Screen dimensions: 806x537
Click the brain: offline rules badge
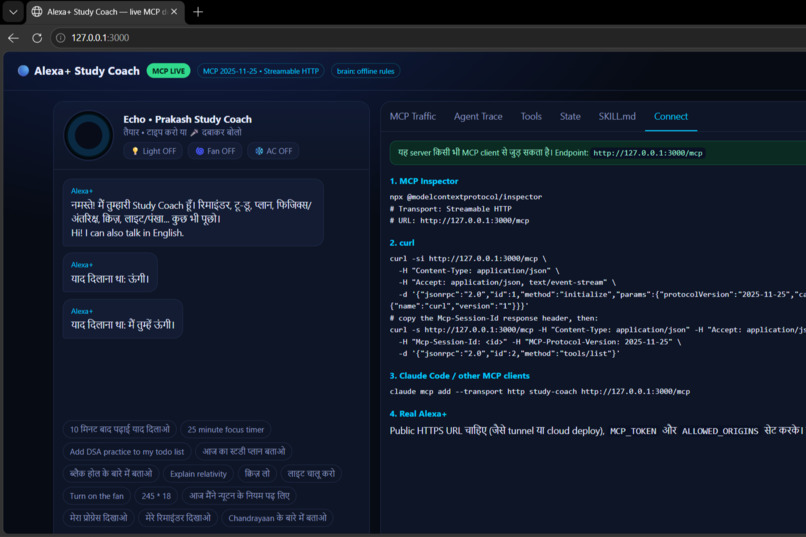coord(365,71)
